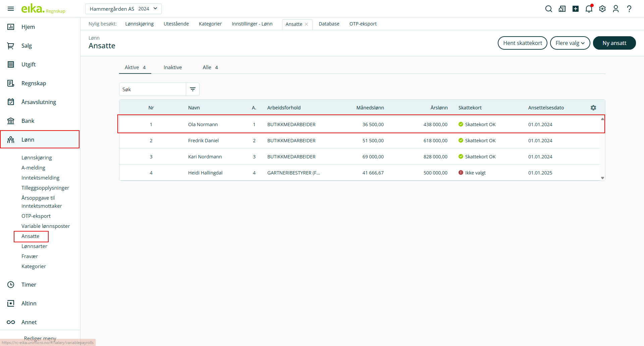
Task: Open the help question mark icon
Action: tap(629, 9)
